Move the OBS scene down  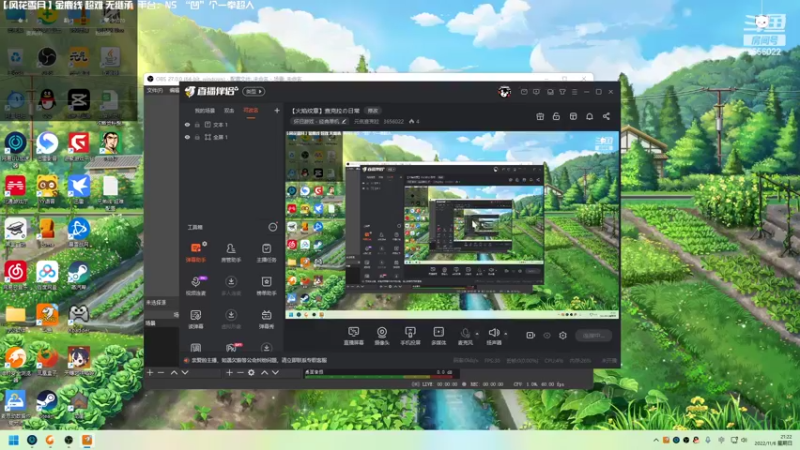(x=185, y=372)
